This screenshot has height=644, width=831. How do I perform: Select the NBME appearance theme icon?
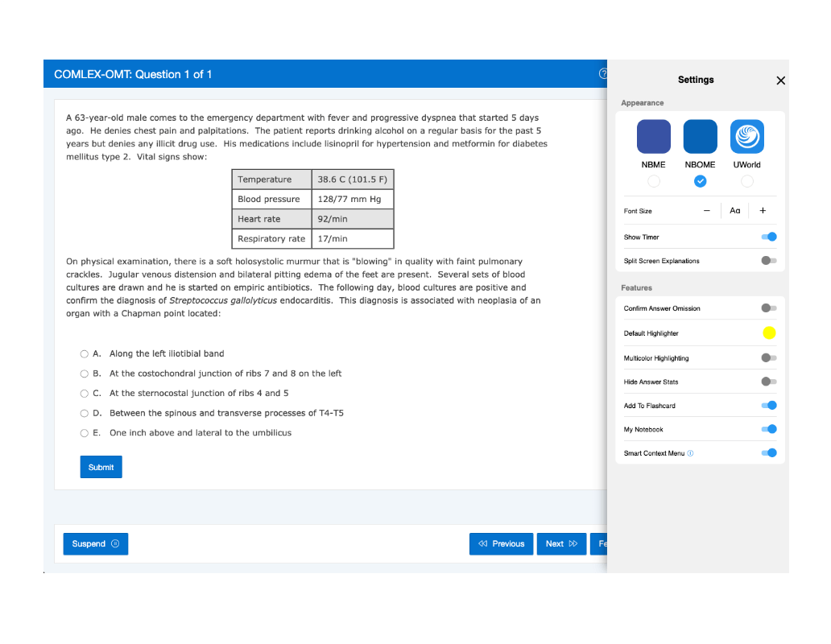click(653, 137)
